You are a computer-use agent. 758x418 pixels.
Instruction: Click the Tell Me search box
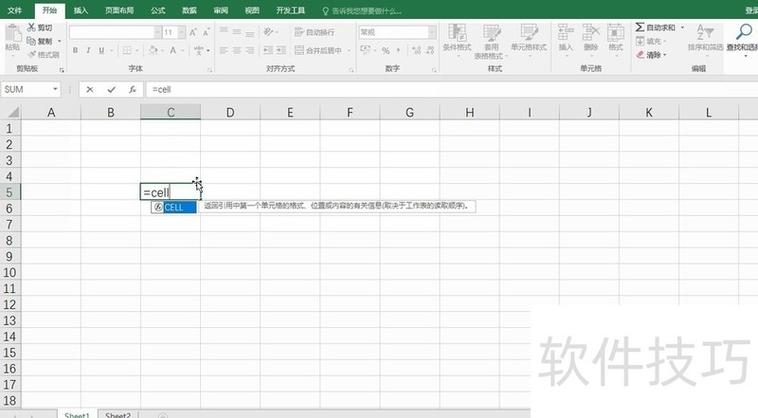coord(362,11)
